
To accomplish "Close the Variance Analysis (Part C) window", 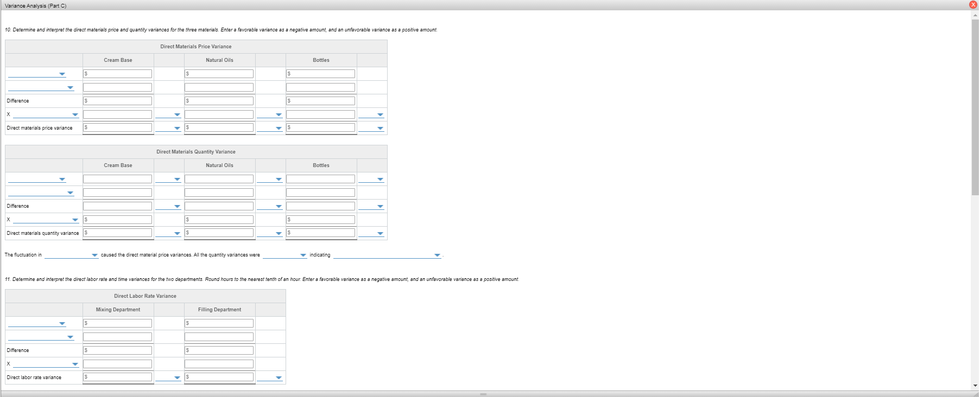I will [973, 4].
